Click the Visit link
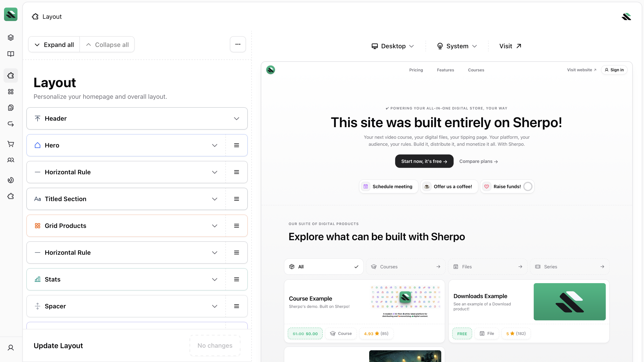644x362 pixels. tap(510, 46)
